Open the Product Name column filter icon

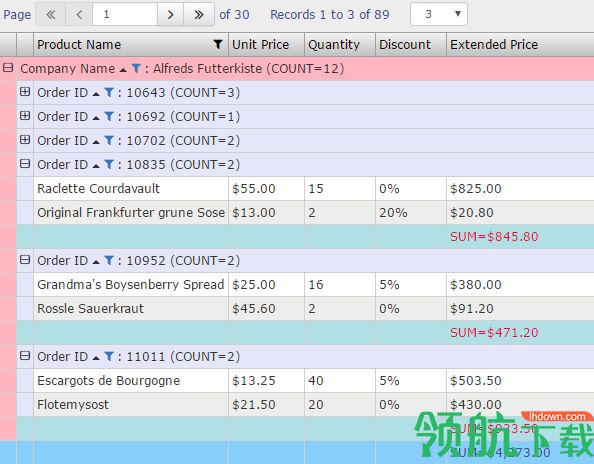pos(218,44)
